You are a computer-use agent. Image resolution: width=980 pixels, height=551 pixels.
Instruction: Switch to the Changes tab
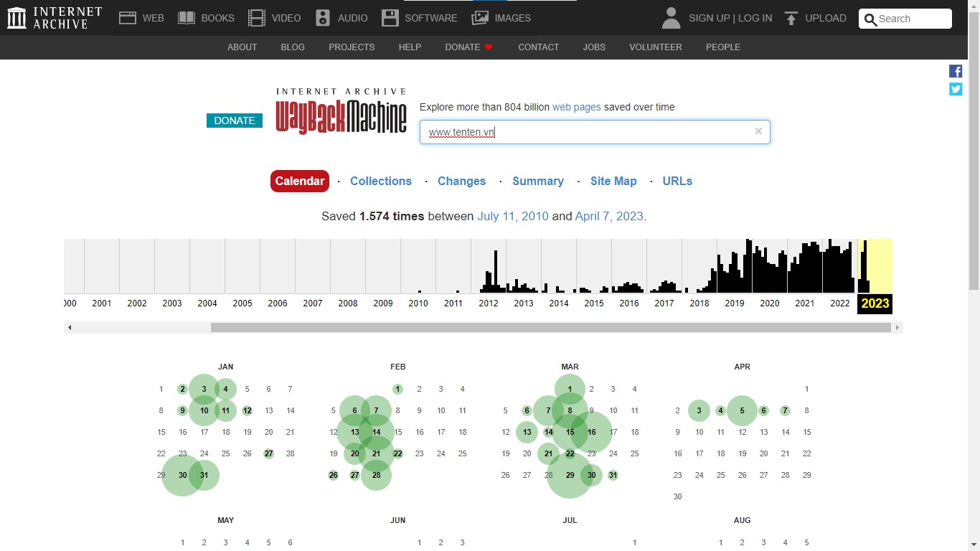pyautogui.click(x=461, y=182)
